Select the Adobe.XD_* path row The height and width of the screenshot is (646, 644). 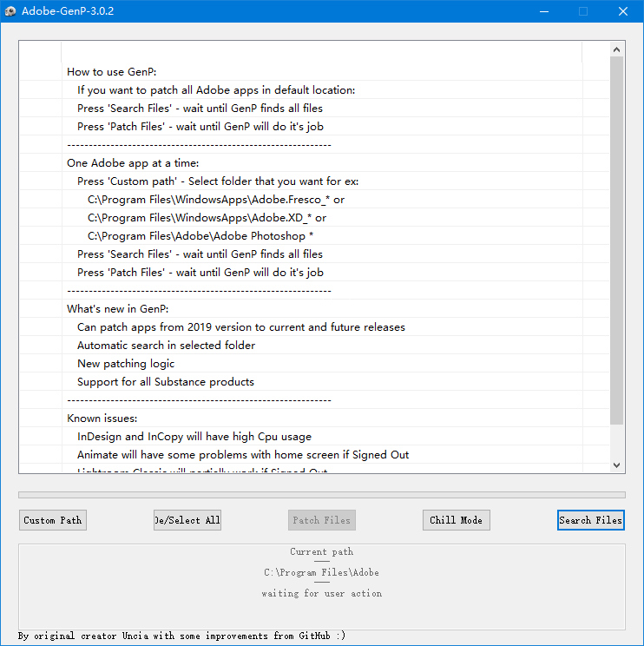click(x=314, y=218)
